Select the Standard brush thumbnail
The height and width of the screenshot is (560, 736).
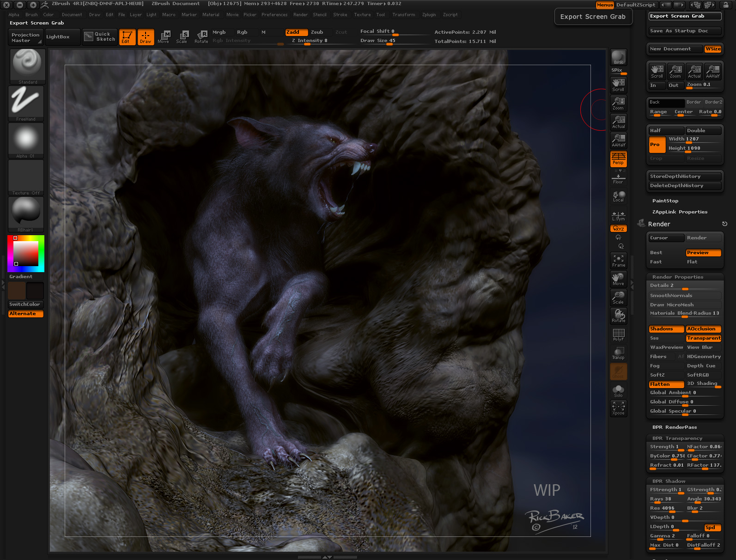coord(27,67)
